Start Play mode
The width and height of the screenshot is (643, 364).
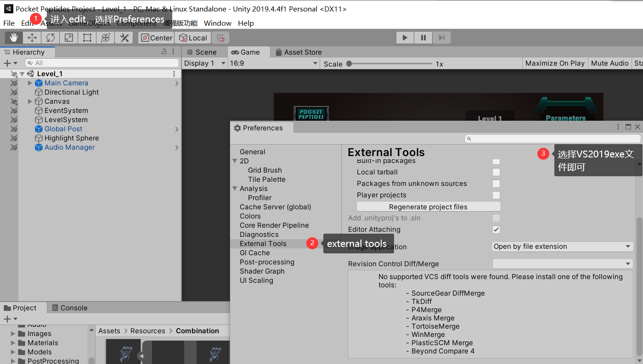(x=405, y=38)
